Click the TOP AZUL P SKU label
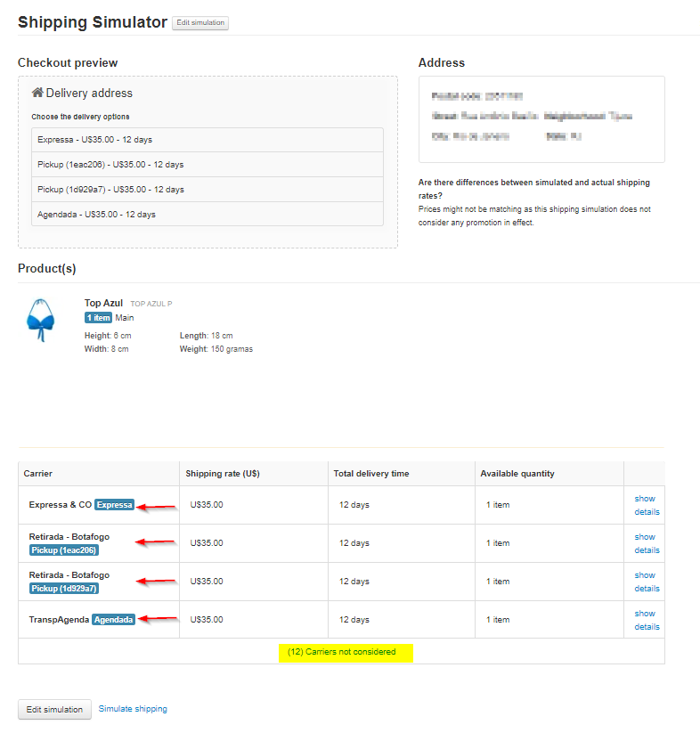The height and width of the screenshot is (749, 700). pyautogui.click(x=151, y=304)
